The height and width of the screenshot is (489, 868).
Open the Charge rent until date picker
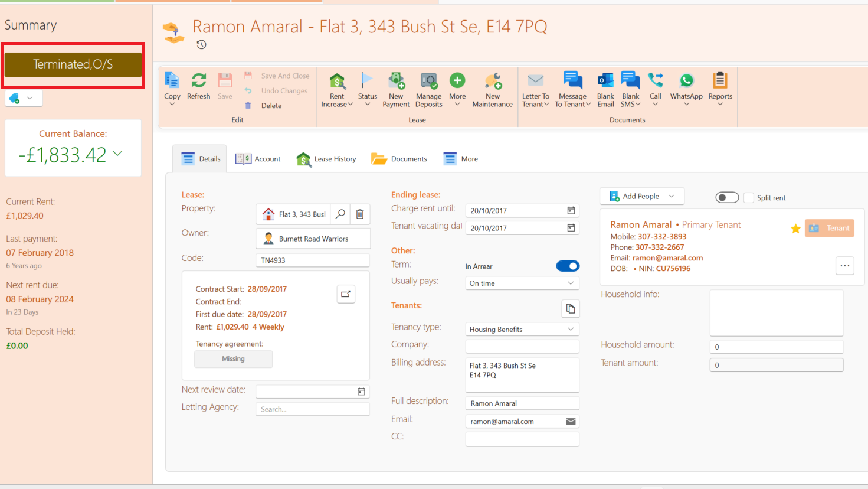click(x=571, y=210)
